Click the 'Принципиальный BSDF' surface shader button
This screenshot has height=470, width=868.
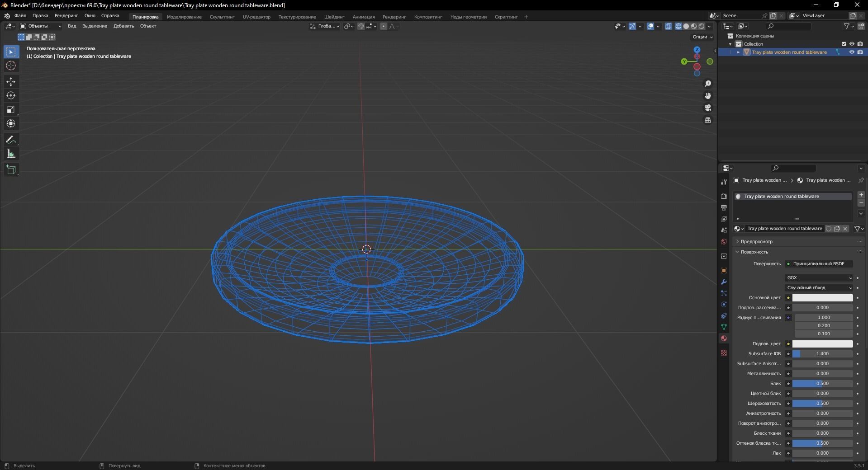(819, 264)
